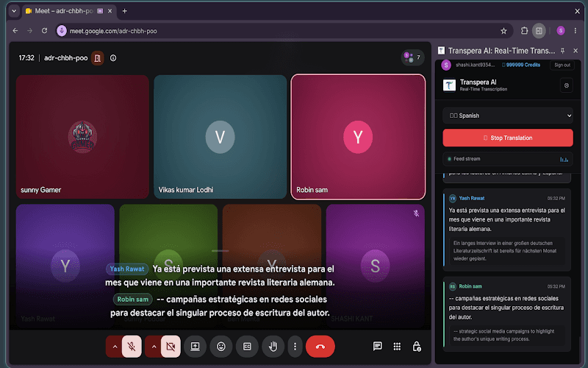Open the Chrome profile avatar S
This screenshot has height=368, width=588.
point(561,31)
